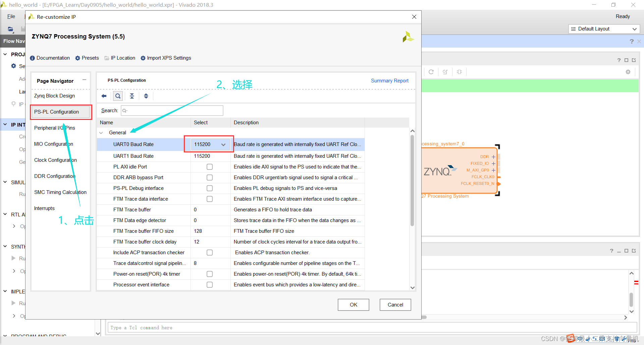Screen dimensions: 644x345
Task: Open help in the diagram panel
Action: (x=619, y=60)
